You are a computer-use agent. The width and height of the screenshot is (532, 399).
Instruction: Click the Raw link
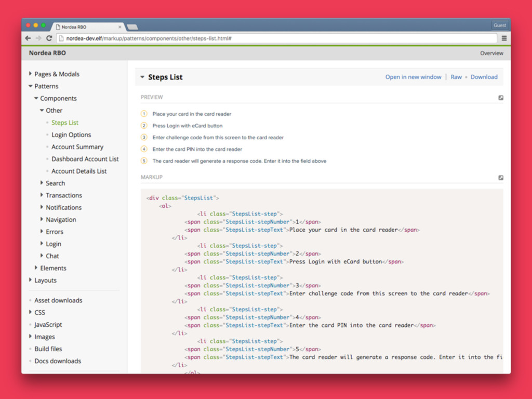[456, 77]
